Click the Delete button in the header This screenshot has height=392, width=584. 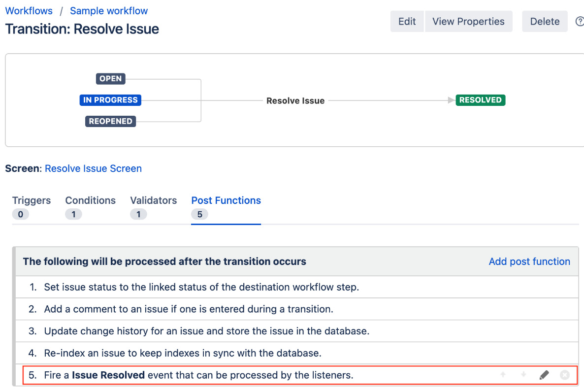pyautogui.click(x=545, y=21)
